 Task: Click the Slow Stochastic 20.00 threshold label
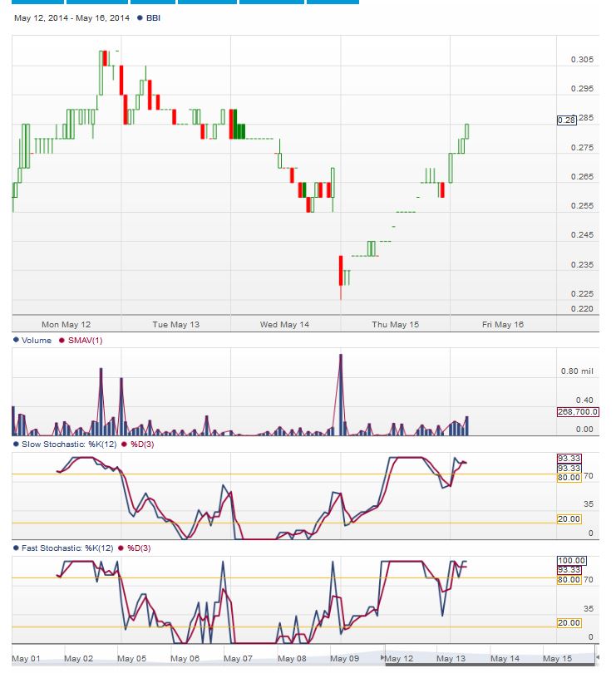pyautogui.click(x=569, y=518)
